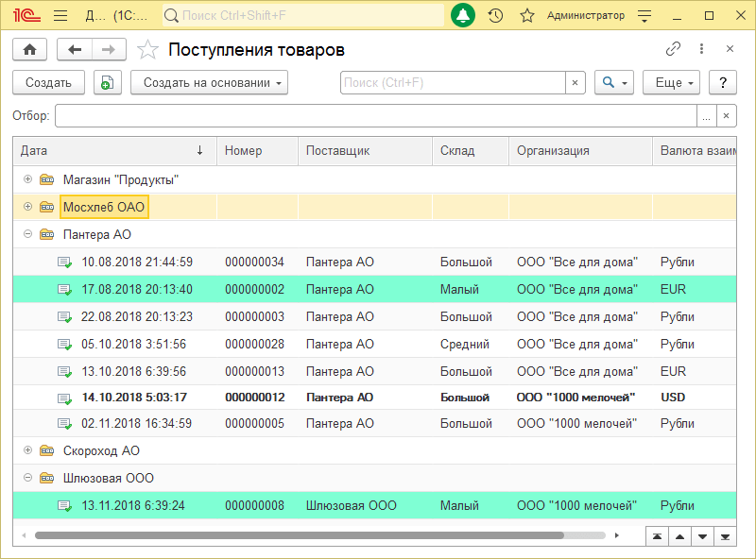Screen dimensions: 756x559
Task: Select the Средний warehouse cell
Action: [465, 344]
